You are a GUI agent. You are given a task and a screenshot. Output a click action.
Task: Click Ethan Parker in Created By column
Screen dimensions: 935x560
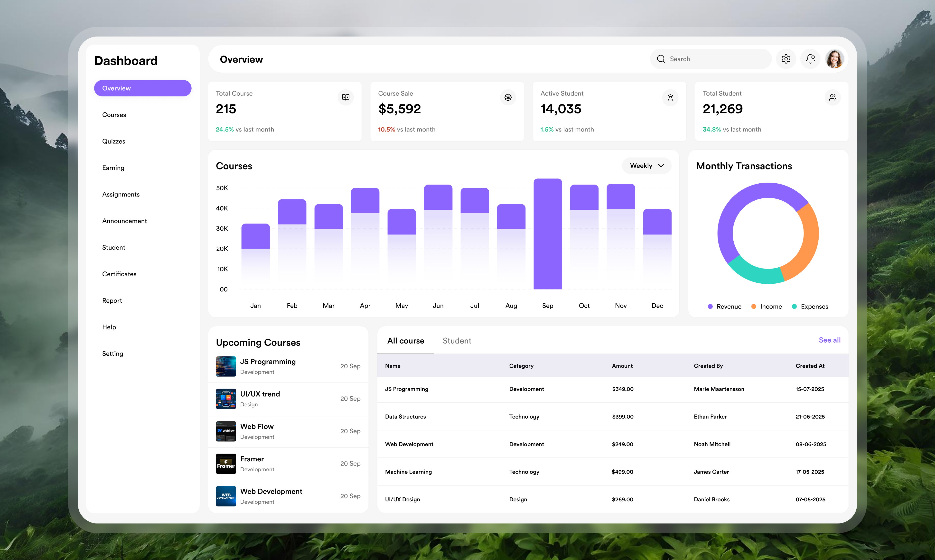(x=710, y=417)
